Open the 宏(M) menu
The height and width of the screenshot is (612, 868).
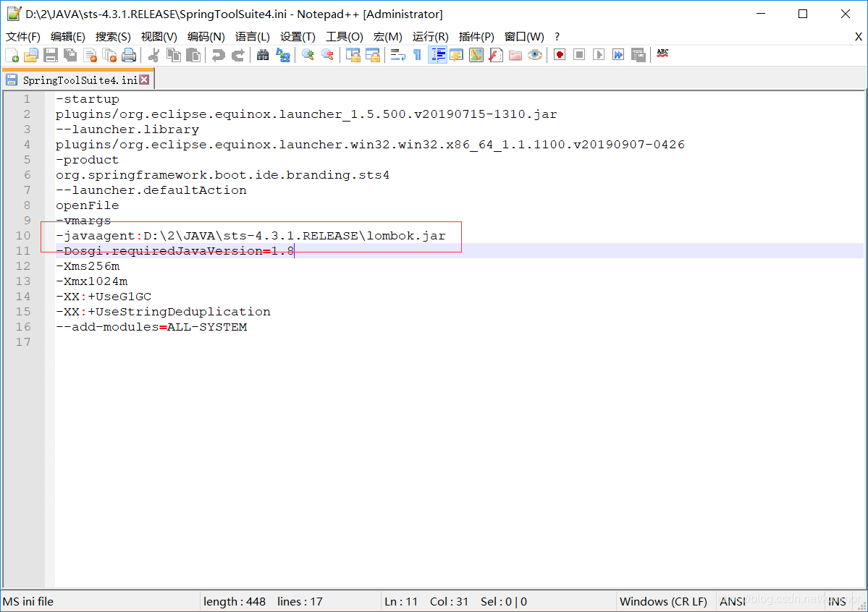tap(387, 36)
